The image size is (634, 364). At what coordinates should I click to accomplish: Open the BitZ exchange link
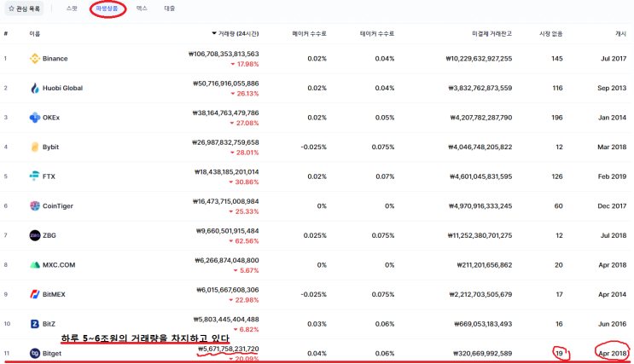coord(49,324)
